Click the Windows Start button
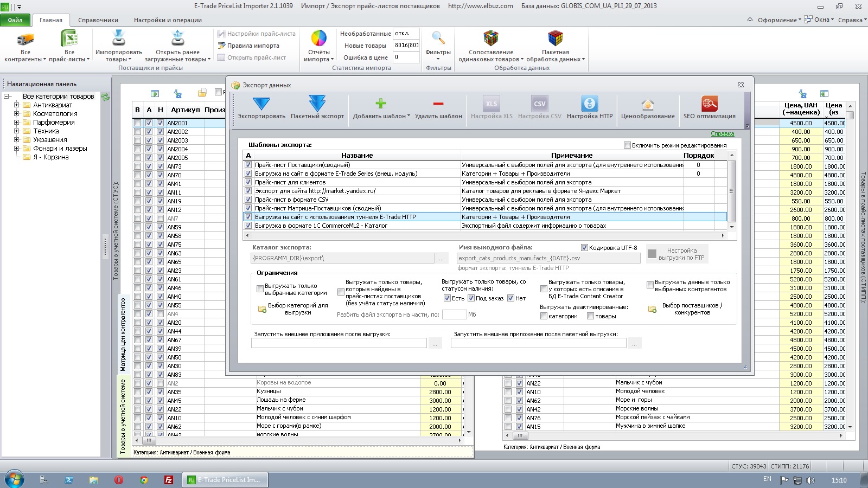The height and width of the screenshot is (488, 868). click(14, 479)
